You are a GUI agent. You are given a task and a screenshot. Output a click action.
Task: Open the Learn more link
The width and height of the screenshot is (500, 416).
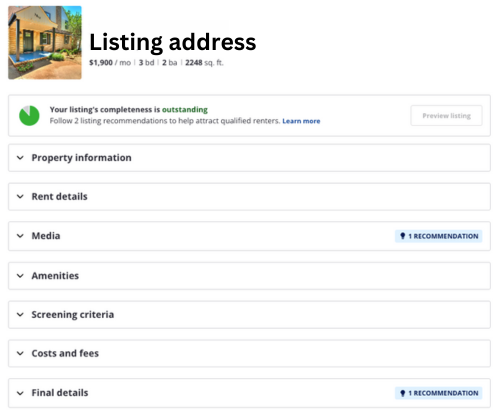click(301, 121)
